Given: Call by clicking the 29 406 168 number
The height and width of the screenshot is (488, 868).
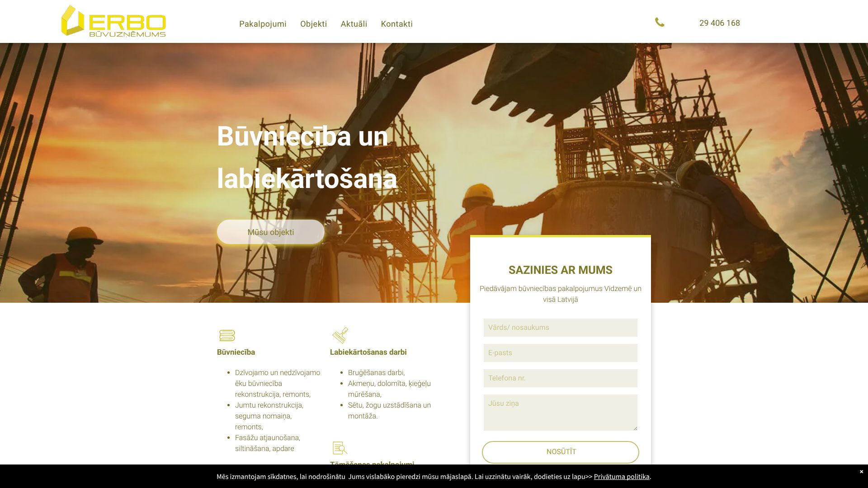Looking at the screenshot, I should point(719,23).
